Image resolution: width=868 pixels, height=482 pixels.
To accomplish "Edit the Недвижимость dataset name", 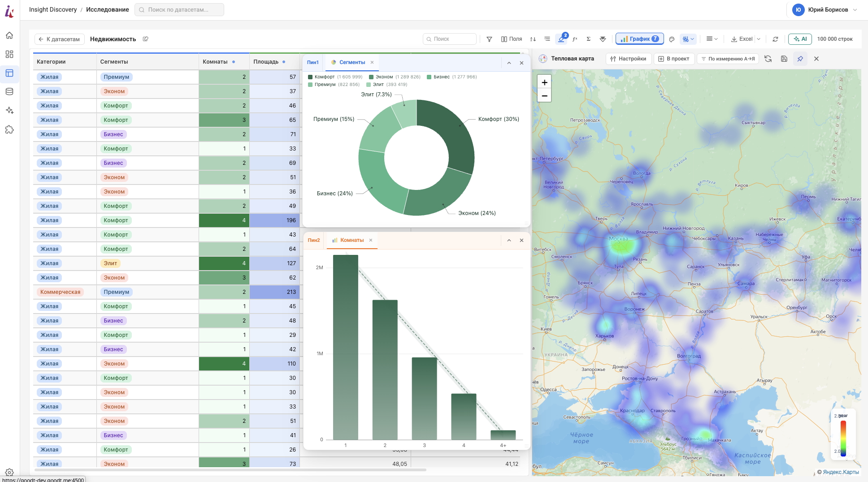I will 146,39.
